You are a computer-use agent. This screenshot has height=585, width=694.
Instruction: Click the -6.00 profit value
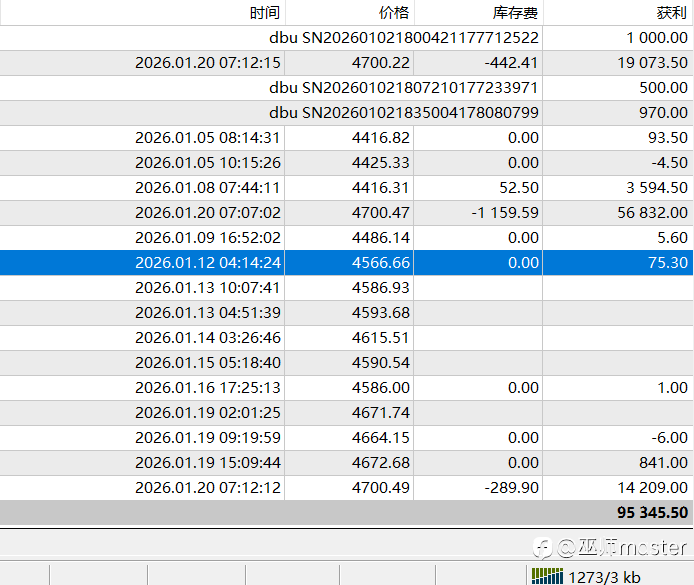pyautogui.click(x=669, y=438)
